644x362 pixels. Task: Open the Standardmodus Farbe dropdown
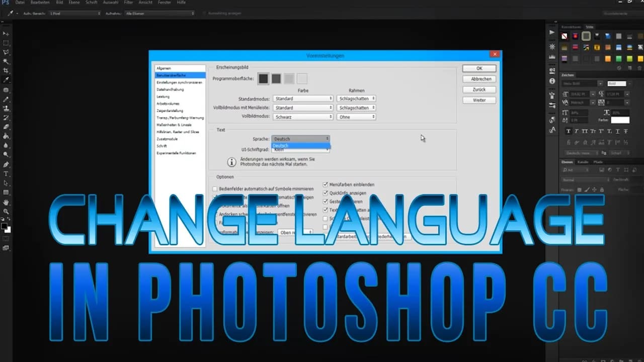pos(303,99)
